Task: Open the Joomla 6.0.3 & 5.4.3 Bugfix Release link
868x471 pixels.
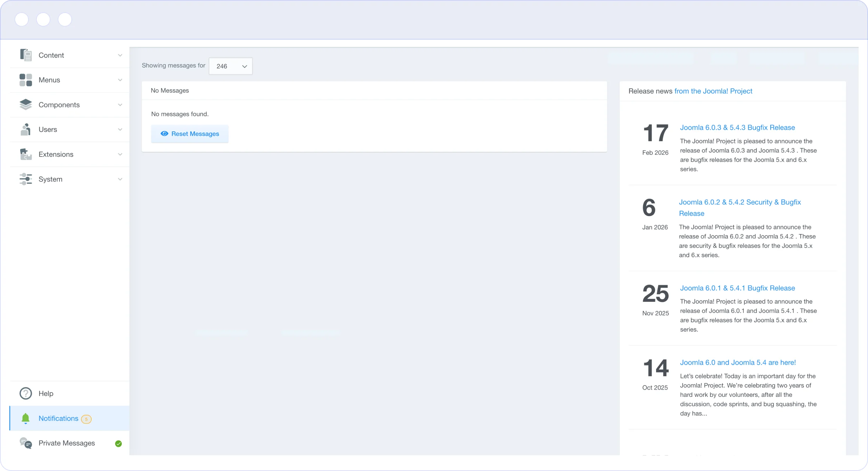Action: coord(737,127)
